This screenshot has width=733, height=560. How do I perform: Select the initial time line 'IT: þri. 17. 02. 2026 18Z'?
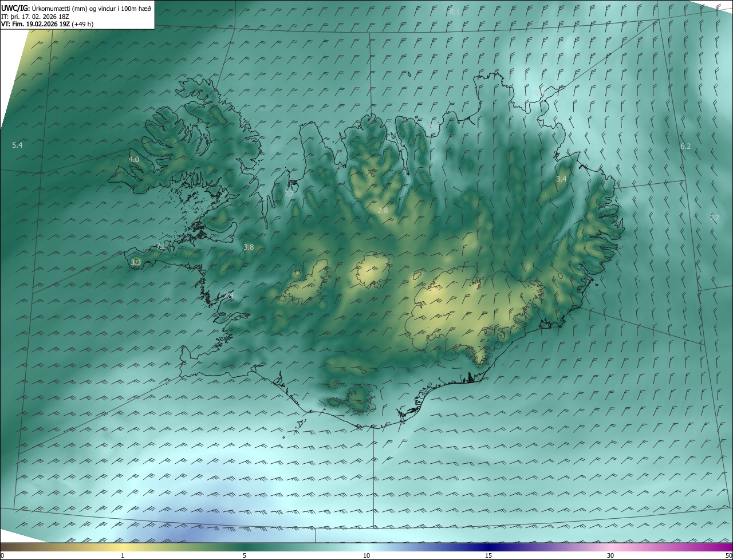(x=36, y=17)
